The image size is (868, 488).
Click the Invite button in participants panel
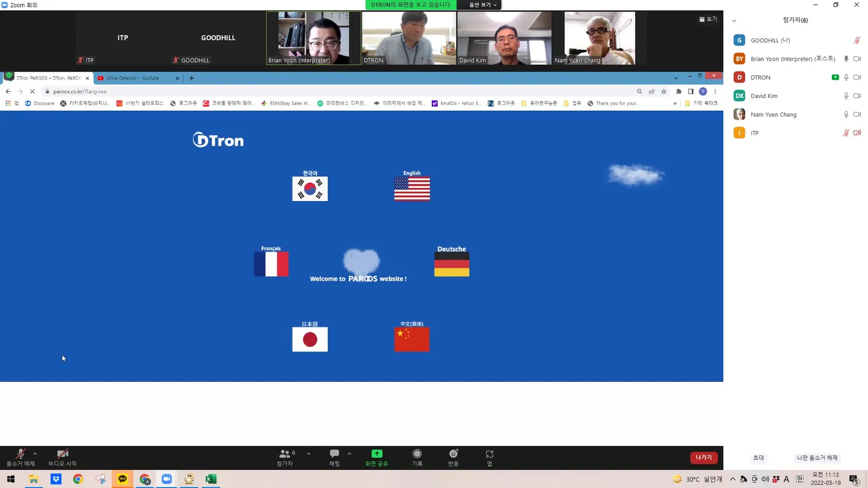pos(758,458)
